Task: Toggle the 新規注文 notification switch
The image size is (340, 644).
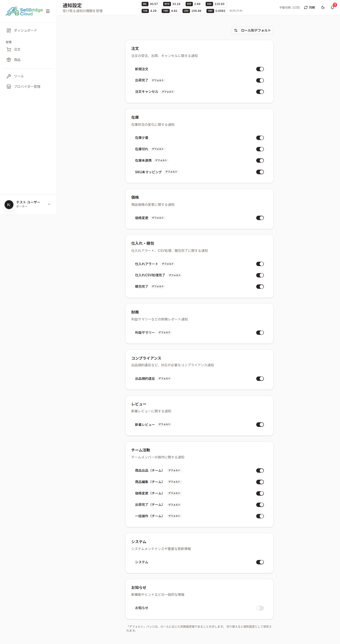Action: tap(260, 69)
